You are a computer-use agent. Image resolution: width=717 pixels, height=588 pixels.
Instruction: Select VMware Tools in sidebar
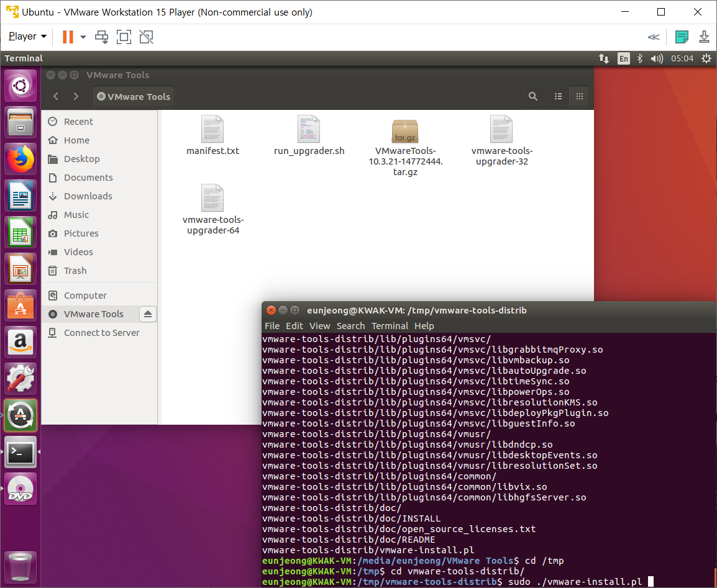coord(91,314)
